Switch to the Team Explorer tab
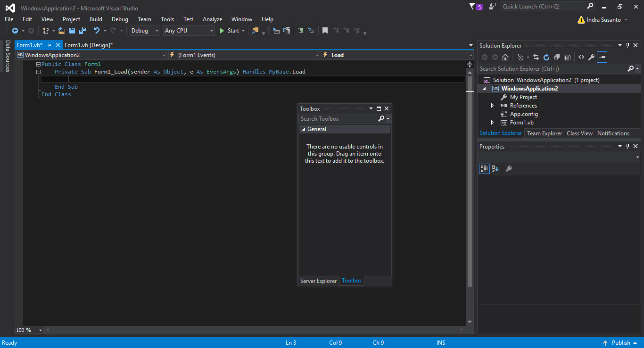Screen dimensions: 644x348 (x=544, y=133)
